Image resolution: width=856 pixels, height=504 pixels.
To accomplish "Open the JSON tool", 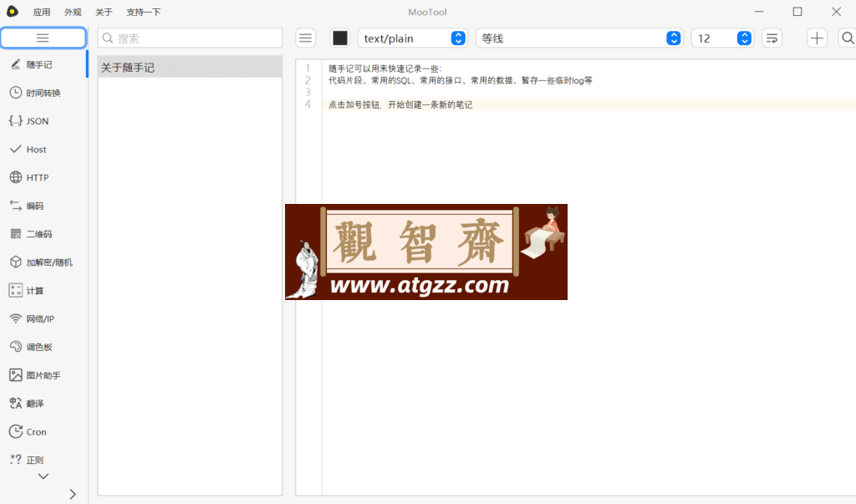I will (43, 121).
